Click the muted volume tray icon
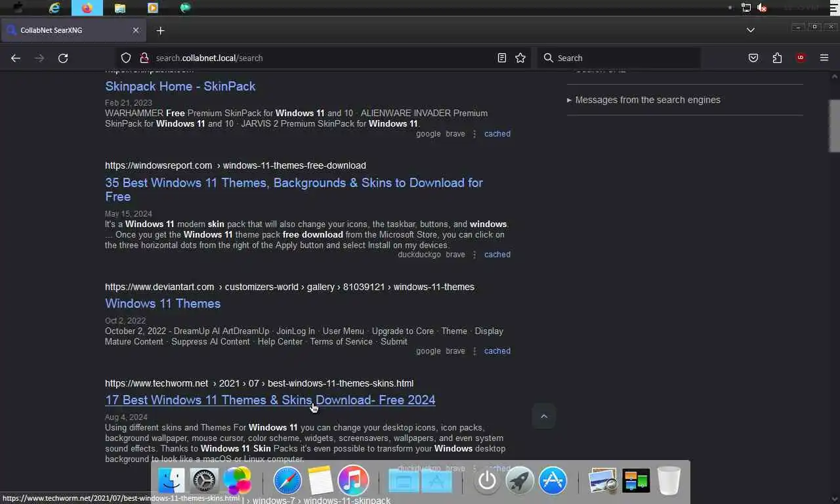The height and width of the screenshot is (504, 840). [x=762, y=8]
